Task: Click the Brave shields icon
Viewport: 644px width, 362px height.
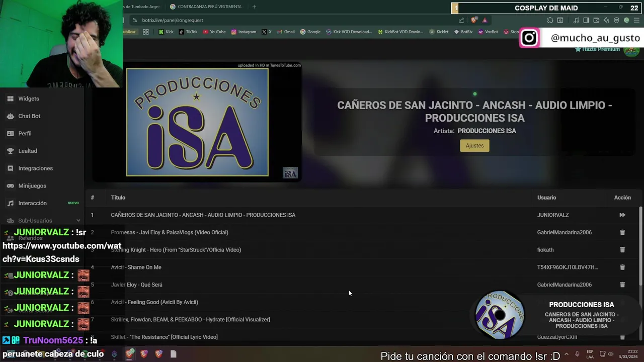Action: click(474, 20)
